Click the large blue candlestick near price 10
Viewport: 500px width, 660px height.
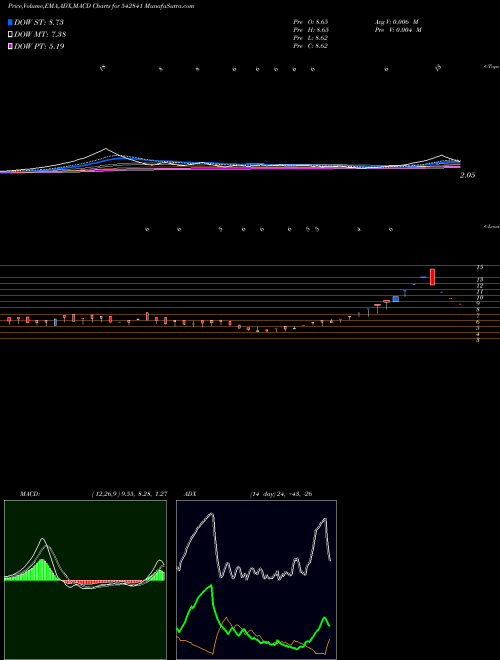396,299
